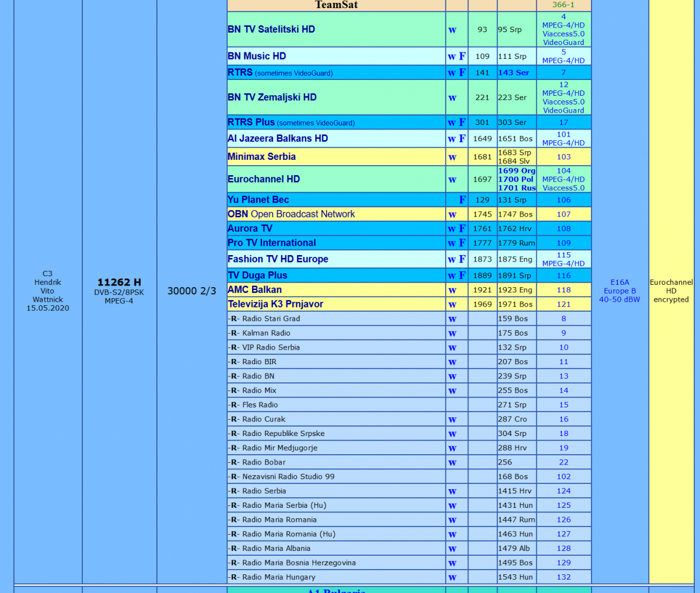
Task: Click SID link 132 for Radio Maria Hungary
Action: pos(563,577)
